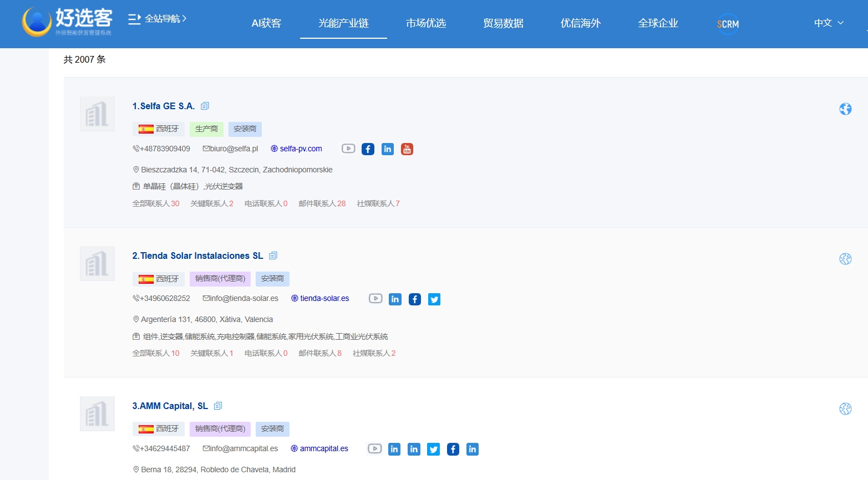
Task: Open the video icon for AMM Capital
Action: click(375, 448)
